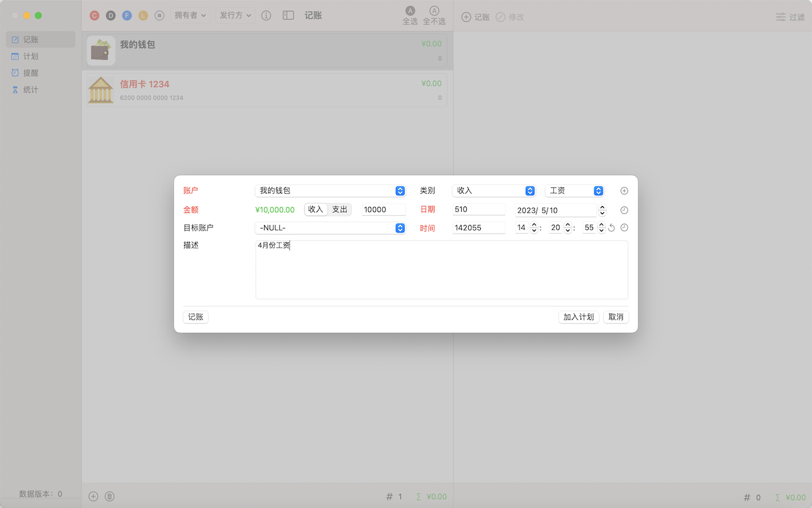Screen dimensions: 812x508
Task: Click the amount input field showing 10000
Action: pos(384,210)
